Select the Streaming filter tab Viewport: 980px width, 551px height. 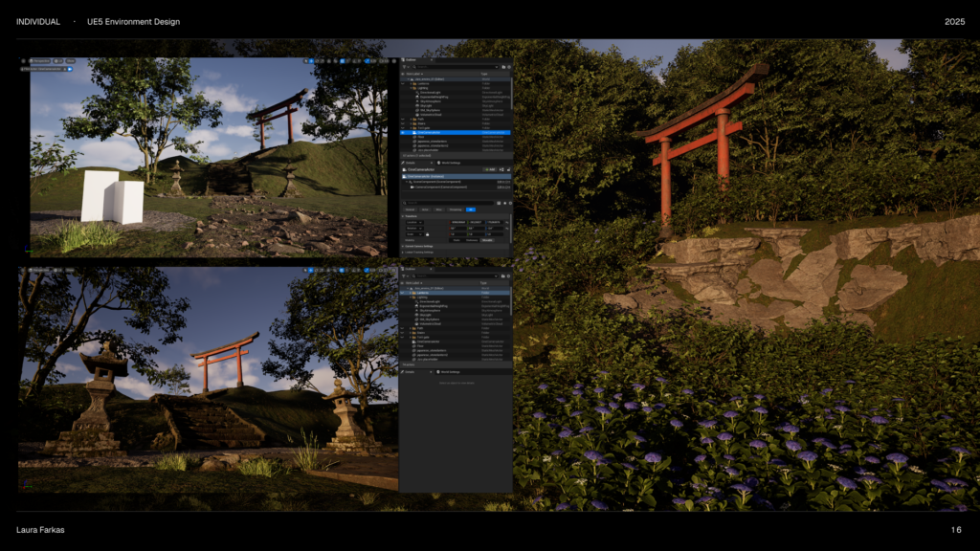(x=456, y=209)
